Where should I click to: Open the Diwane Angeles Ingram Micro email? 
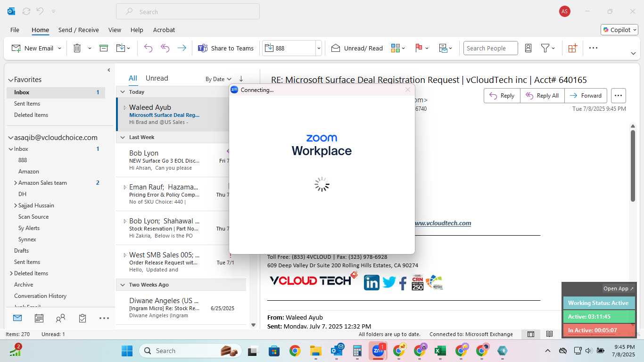coord(181,308)
